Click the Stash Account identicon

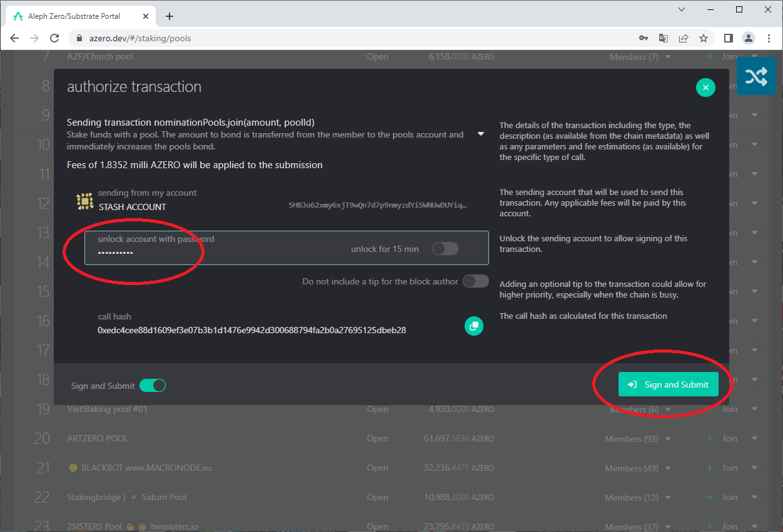[x=85, y=201]
